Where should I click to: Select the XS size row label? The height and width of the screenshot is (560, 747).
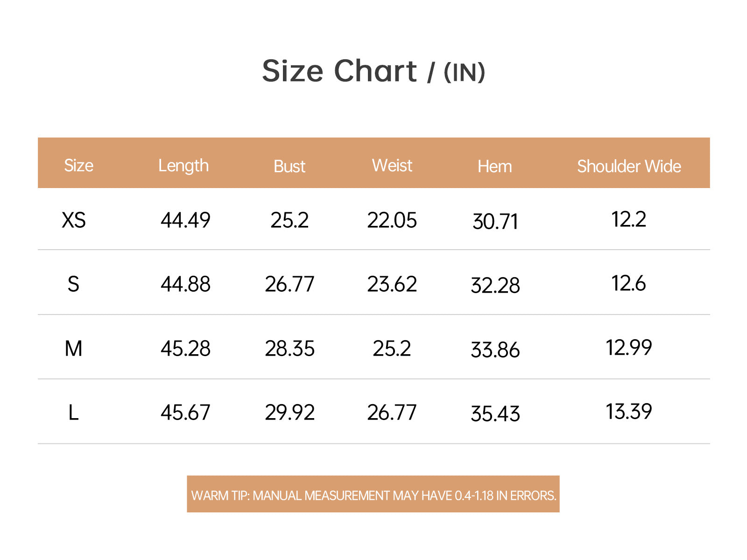pos(74,220)
